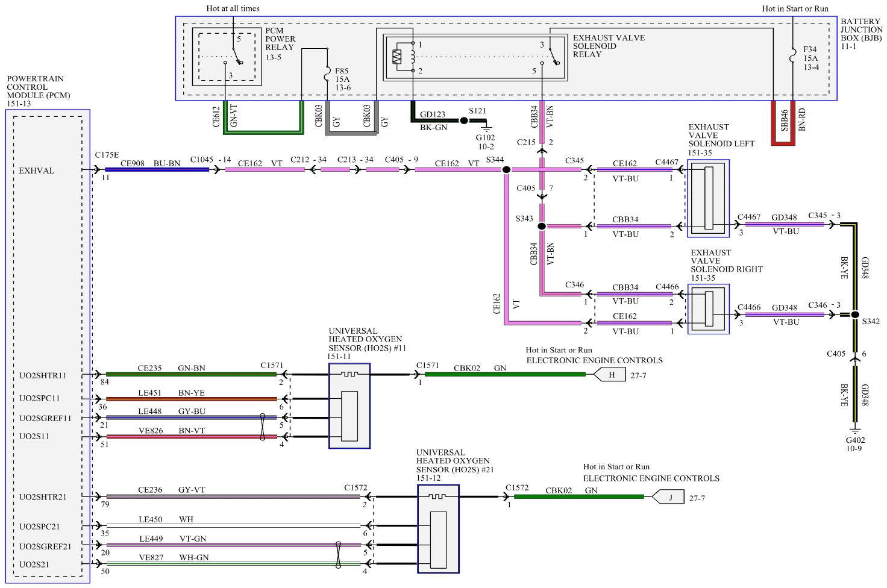887x588 pixels.
Task: Select the S121 splice dot
Action: point(464,120)
